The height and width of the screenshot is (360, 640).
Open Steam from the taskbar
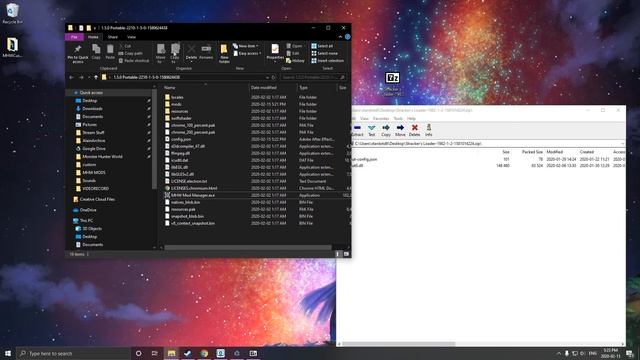(x=187, y=353)
